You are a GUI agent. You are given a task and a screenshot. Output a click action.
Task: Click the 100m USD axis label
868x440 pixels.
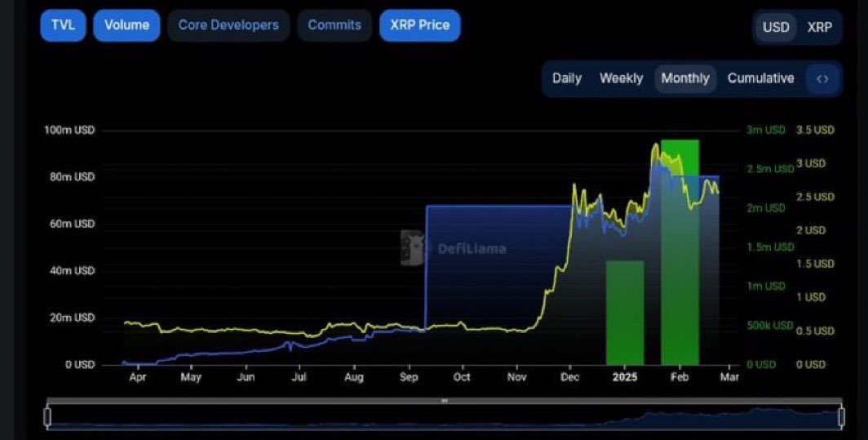click(x=69, y=131)
